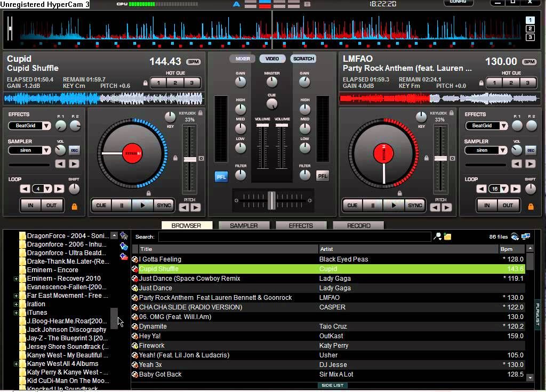Pause the right deck track

pyautogui.click(x=373, y=205)
